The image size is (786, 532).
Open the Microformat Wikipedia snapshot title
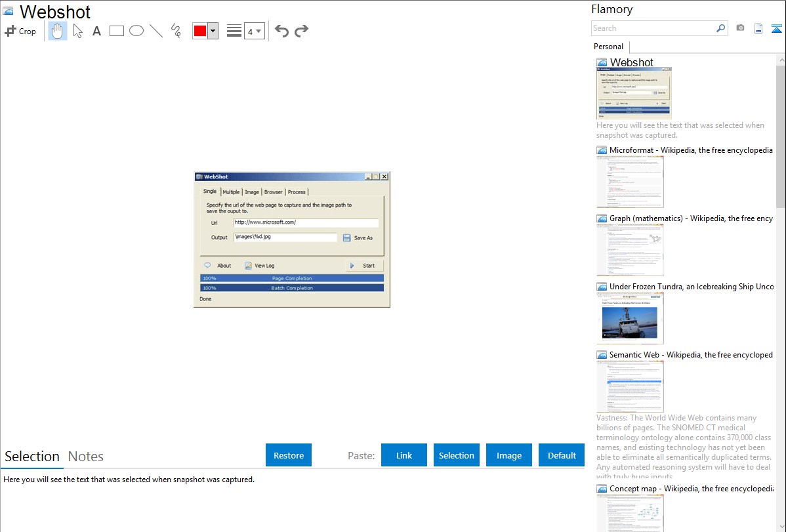point(691,150)
